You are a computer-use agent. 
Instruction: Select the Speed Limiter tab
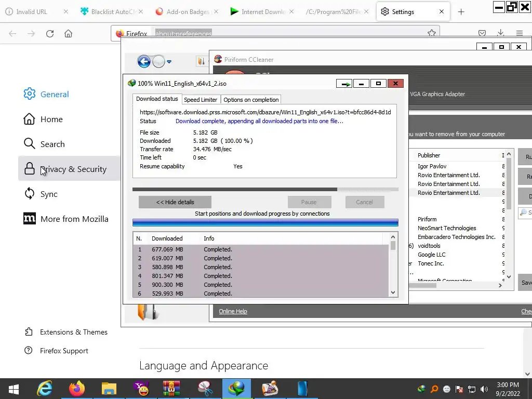pyautogui.click(x=201, y=100)
